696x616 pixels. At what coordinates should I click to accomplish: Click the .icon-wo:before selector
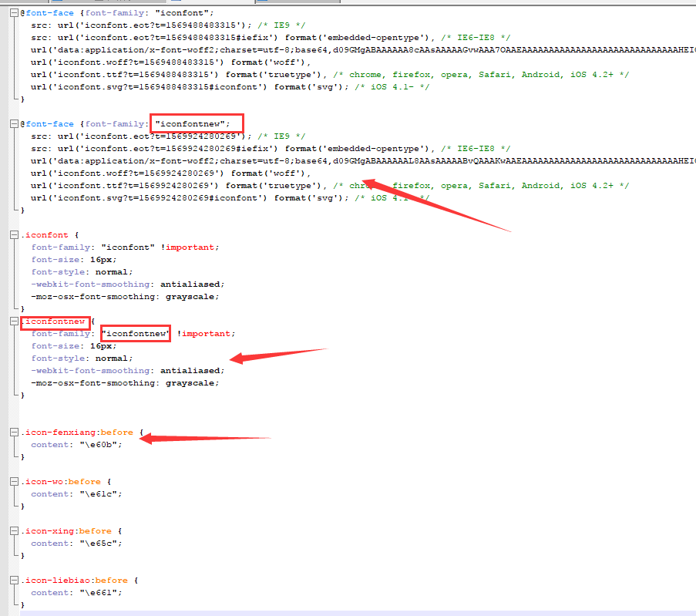click(x=61, y=481)
